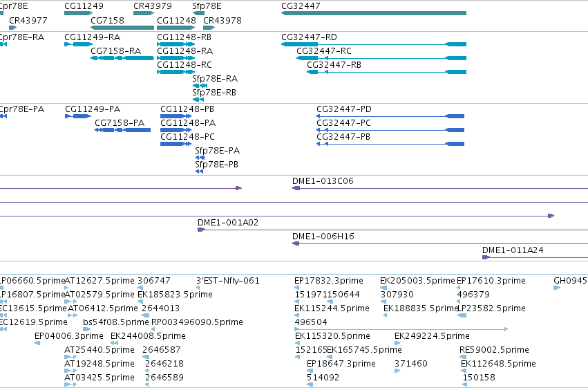Click the DME1-013C06 clone feature
This screenshot has width=588, height=388.
click(440, 188)
